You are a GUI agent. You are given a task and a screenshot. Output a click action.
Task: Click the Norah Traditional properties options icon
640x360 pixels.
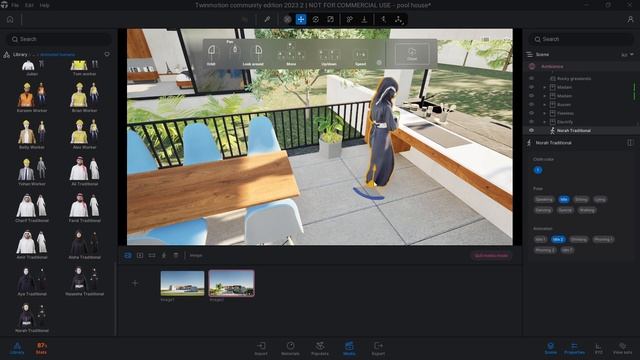click(x=630, y=142)
